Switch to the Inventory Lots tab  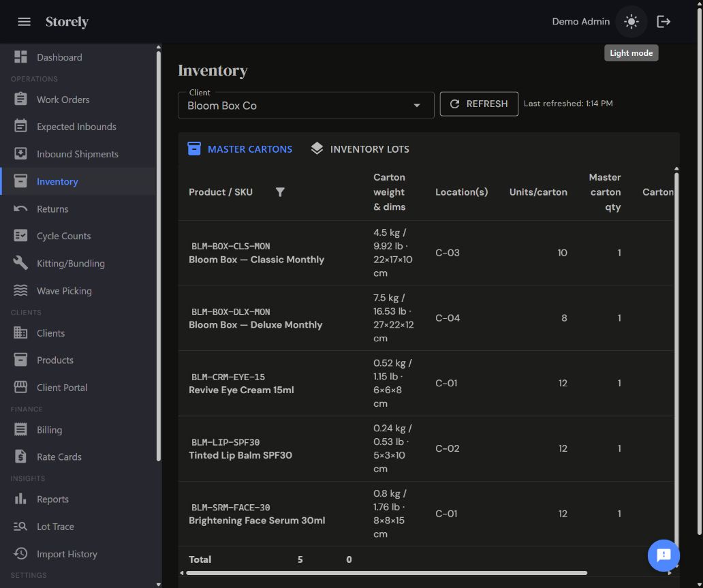tap(360, 149)
